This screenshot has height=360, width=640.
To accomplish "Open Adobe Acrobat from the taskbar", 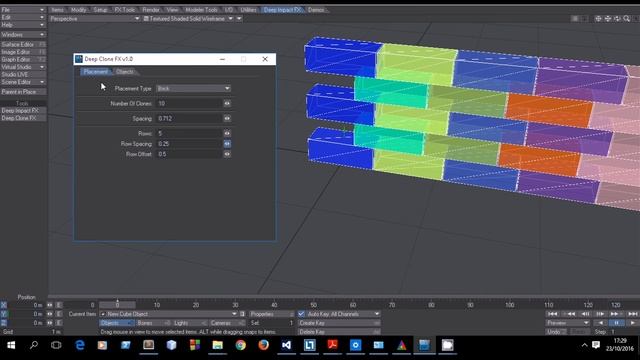I will (x=332, y=345).
